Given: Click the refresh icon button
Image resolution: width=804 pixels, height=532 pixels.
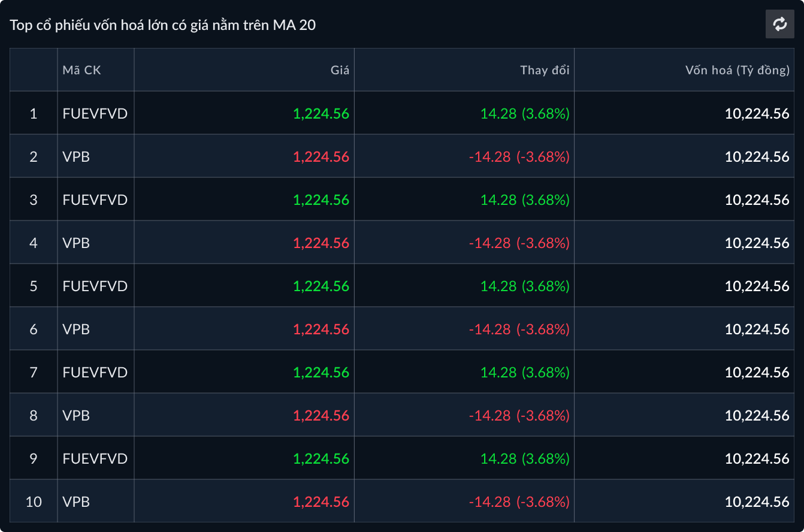Looking at the screenshot, I should pyautogui.click(x=779, y=25).
